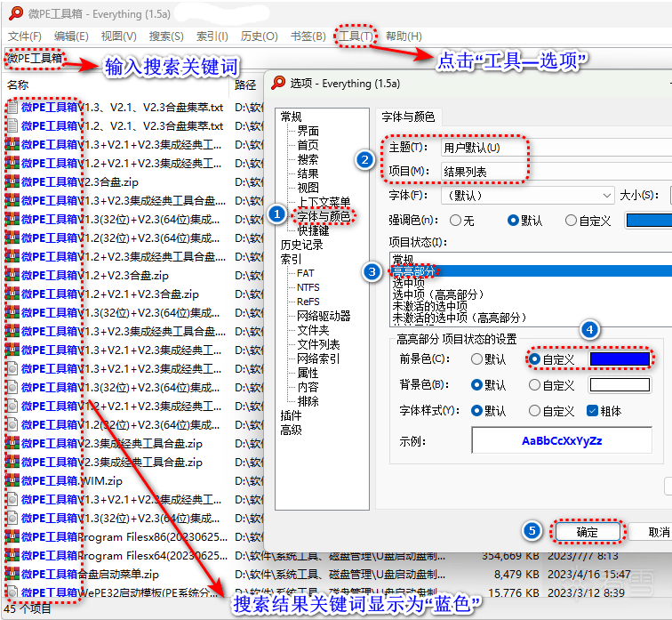Click the archive icon beside 微PE工具箱V2.3合盘.zip
This screenshot has width=672, height=620.
pyautogui.click(x=12, y=181)
